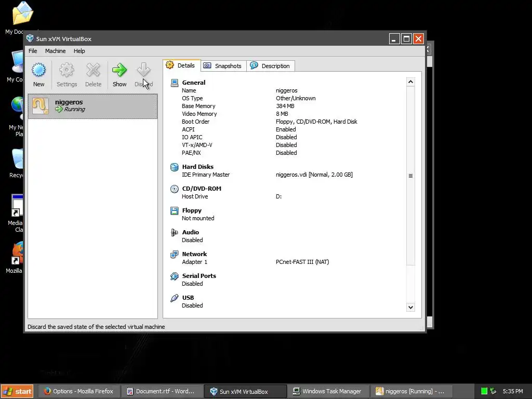Open the Help menu

(79, 51)
